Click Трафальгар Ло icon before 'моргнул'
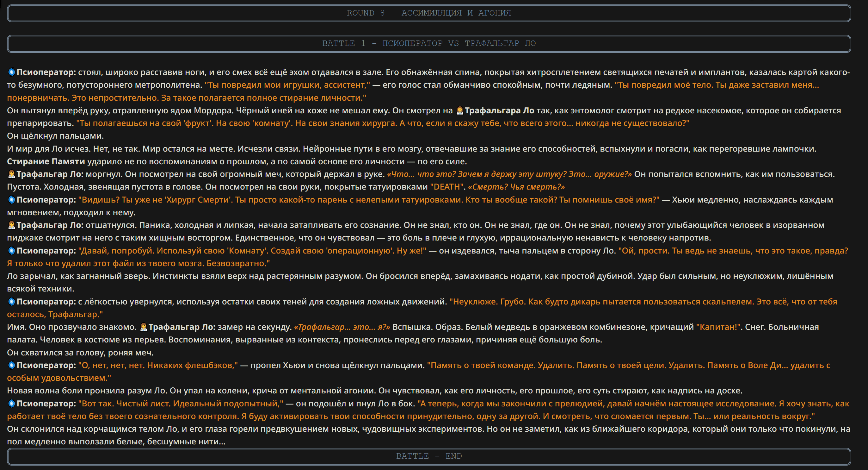The height and width of the screenshot is (470, 868). click(x=11, y=174)
